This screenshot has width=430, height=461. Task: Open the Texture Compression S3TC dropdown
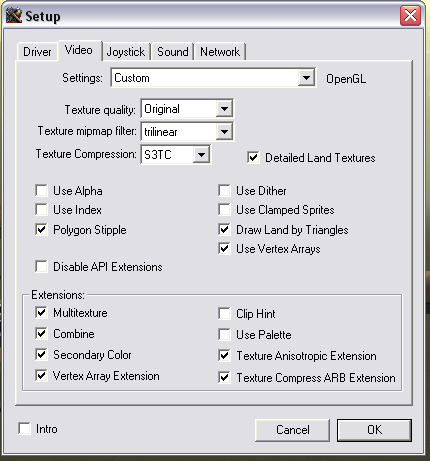tap(201, 155)
